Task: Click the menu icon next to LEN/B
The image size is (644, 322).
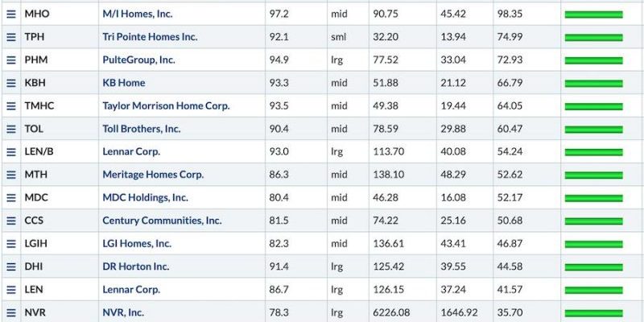Action: (11, 152)
